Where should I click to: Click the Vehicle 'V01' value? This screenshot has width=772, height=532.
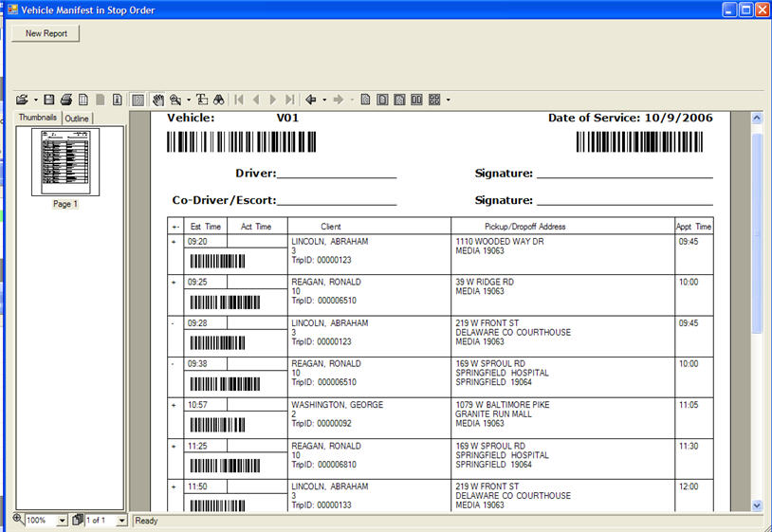coord(287,118)
